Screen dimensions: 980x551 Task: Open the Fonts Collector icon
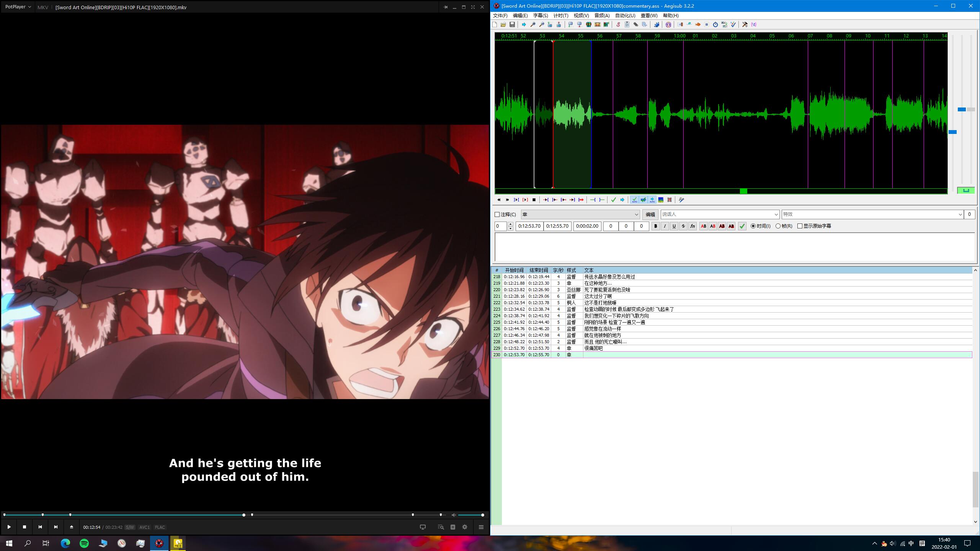coord(645,24)
